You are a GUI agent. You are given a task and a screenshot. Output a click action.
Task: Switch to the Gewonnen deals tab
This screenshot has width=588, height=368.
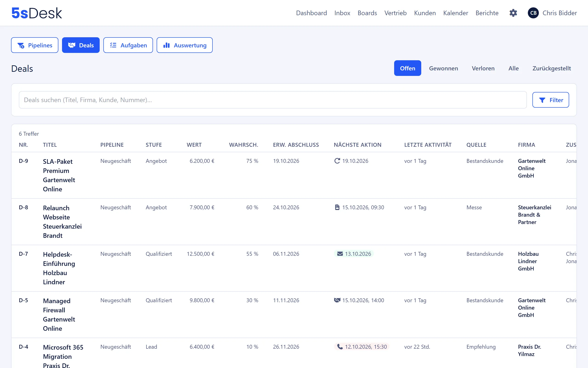444,68
